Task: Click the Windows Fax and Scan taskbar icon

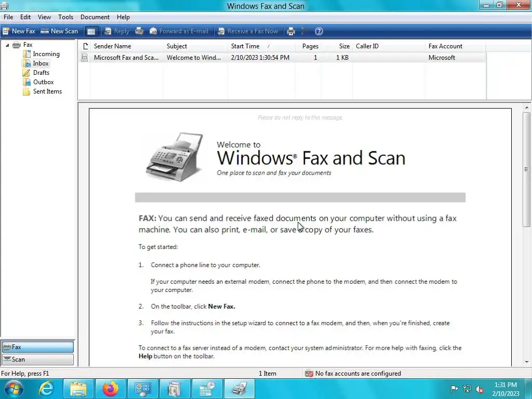Action: pos(239,389)
